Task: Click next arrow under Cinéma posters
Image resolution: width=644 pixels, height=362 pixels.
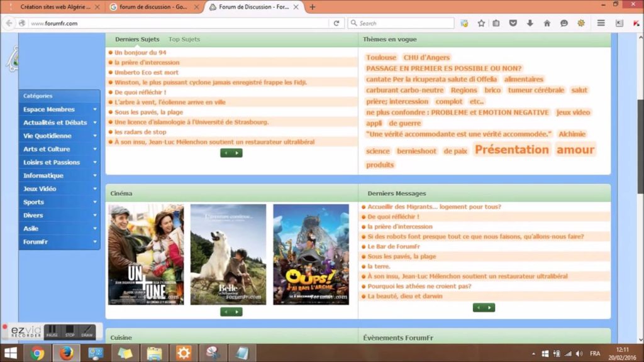Action: (x=236, y=312)
